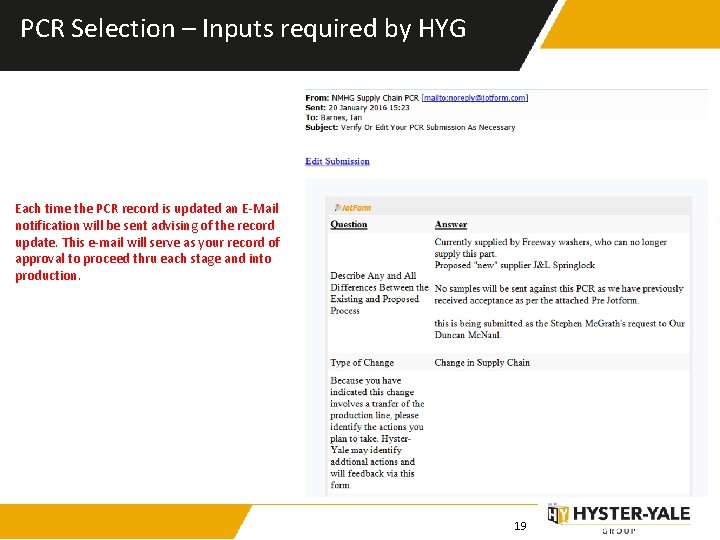Screen dimensions: 720x540
Task: Open the Edit Submission link
Action: (x=338, y=161)
